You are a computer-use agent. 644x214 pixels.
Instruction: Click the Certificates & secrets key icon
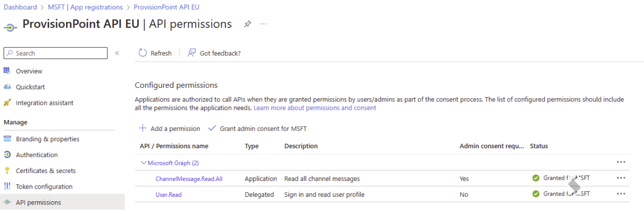coord(7,170)
